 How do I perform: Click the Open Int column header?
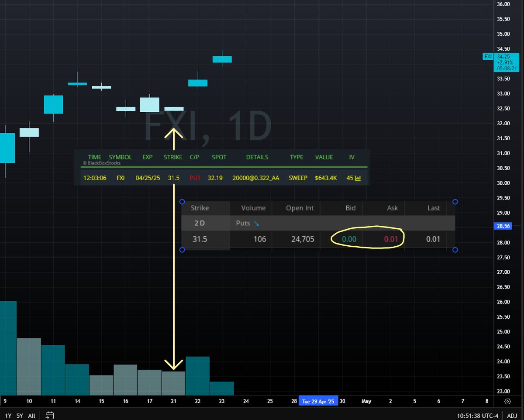point(300,208)
